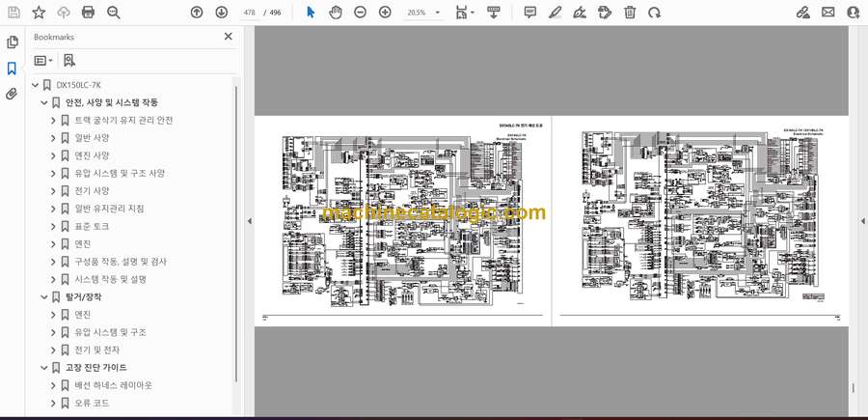
Task: Send the file by email envelope icon
Action: (x=828, y=13)
